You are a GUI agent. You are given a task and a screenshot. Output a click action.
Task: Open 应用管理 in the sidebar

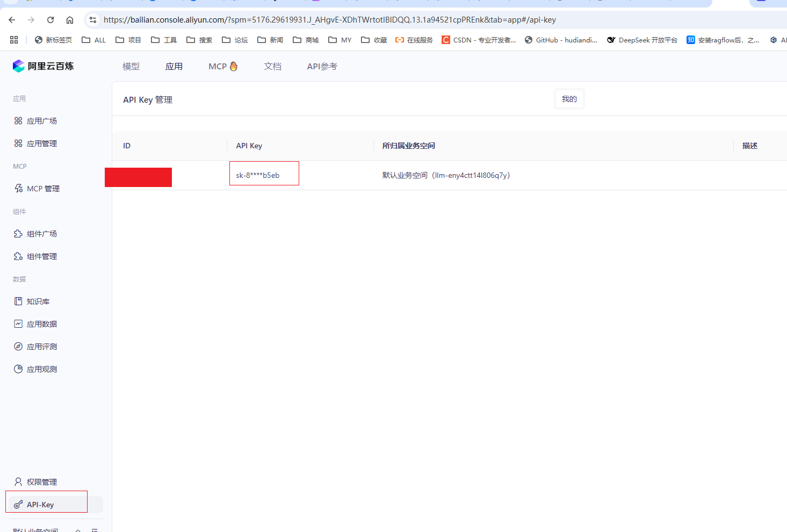(x=42, y=143)
